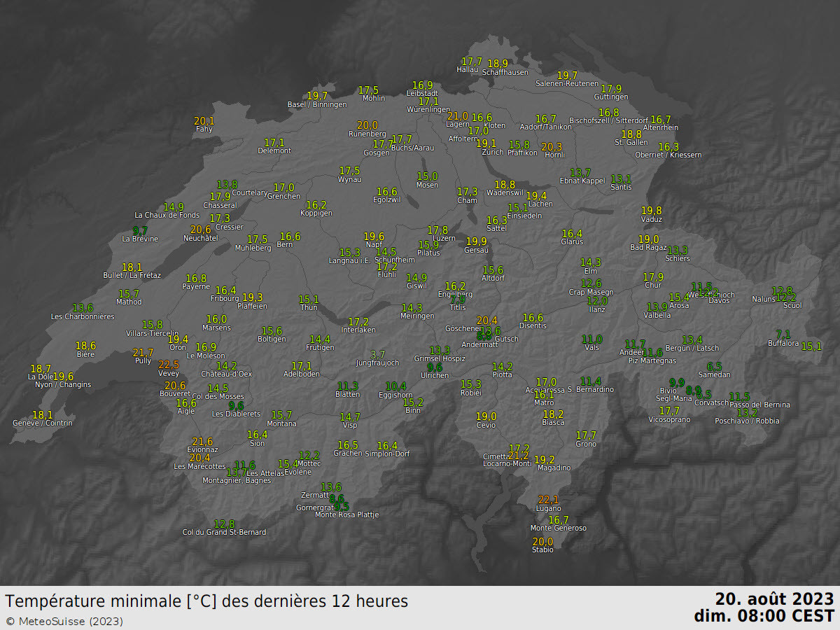Viewport: 840px width, 630px height.
Task: Select the Interlaken station label
Action: click(x=358, y=330)
